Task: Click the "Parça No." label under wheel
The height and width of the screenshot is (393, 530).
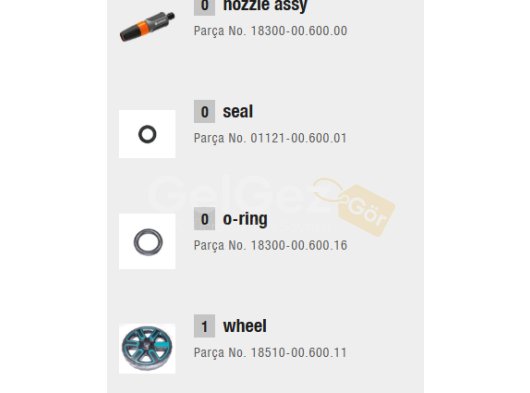Action: coord(220,353)
